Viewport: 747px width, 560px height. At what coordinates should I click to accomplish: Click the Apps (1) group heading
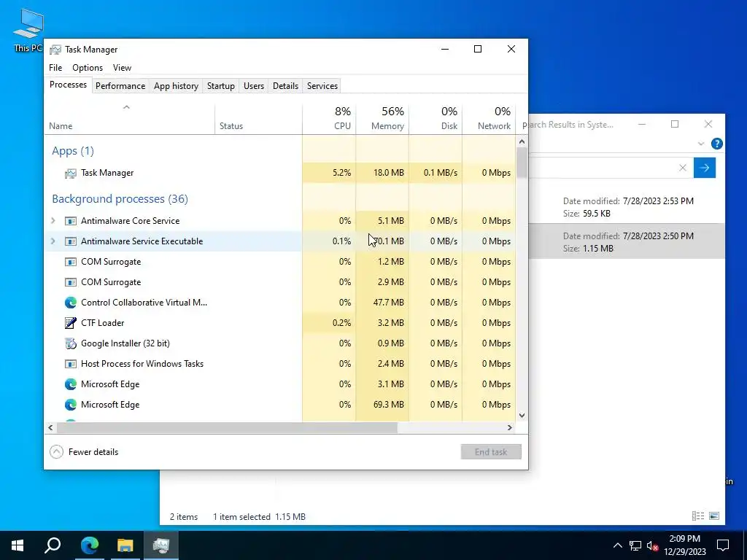[x=73, y=151]
